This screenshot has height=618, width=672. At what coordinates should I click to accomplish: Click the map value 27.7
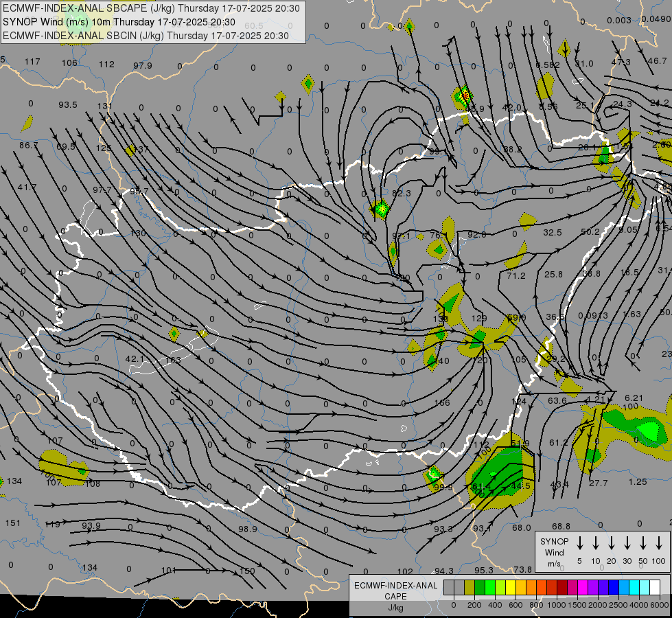click(x=599, y=483)
